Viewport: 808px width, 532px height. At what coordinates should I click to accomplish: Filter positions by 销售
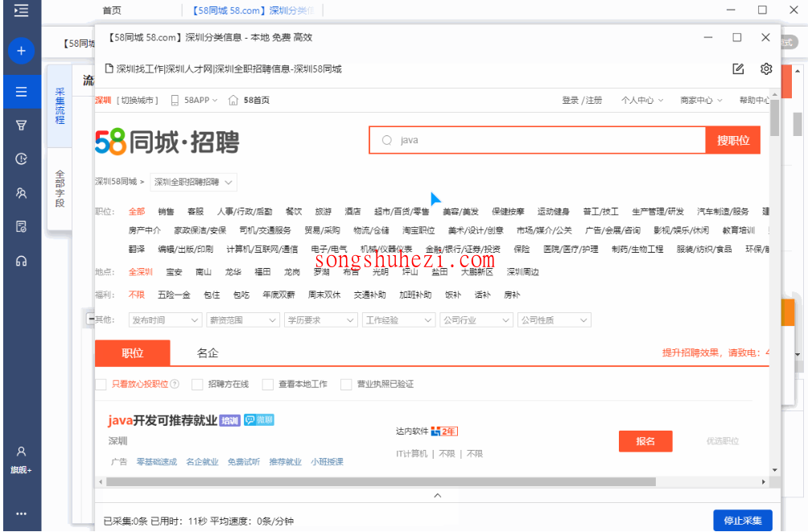166,212
